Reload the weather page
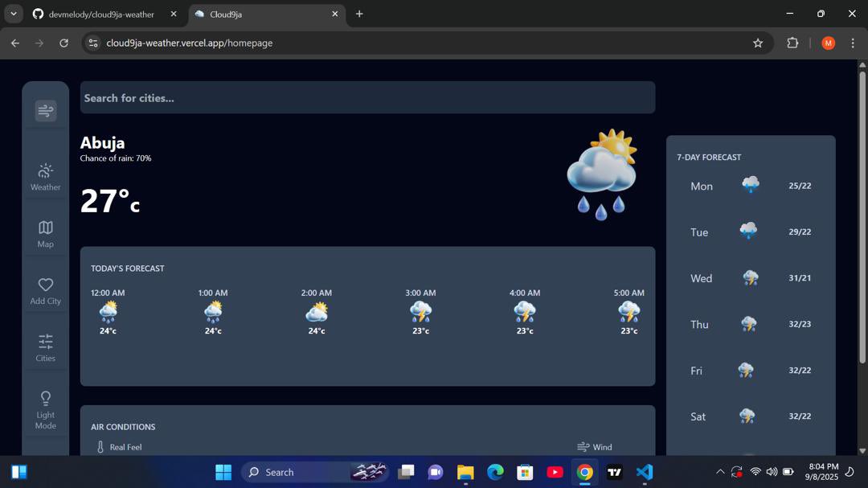 tap(63, 43)
